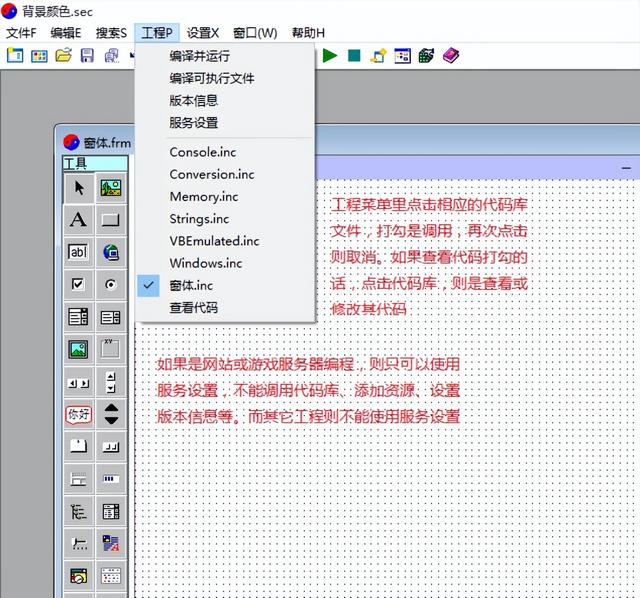The height and width of the screenshot is (598, 640).
Task: Select the 'abl' text box tool
Action: pos(79,252)
